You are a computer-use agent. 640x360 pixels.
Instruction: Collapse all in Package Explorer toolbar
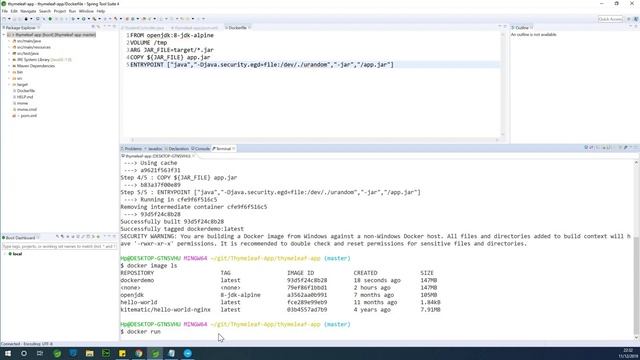pos(93,27)
